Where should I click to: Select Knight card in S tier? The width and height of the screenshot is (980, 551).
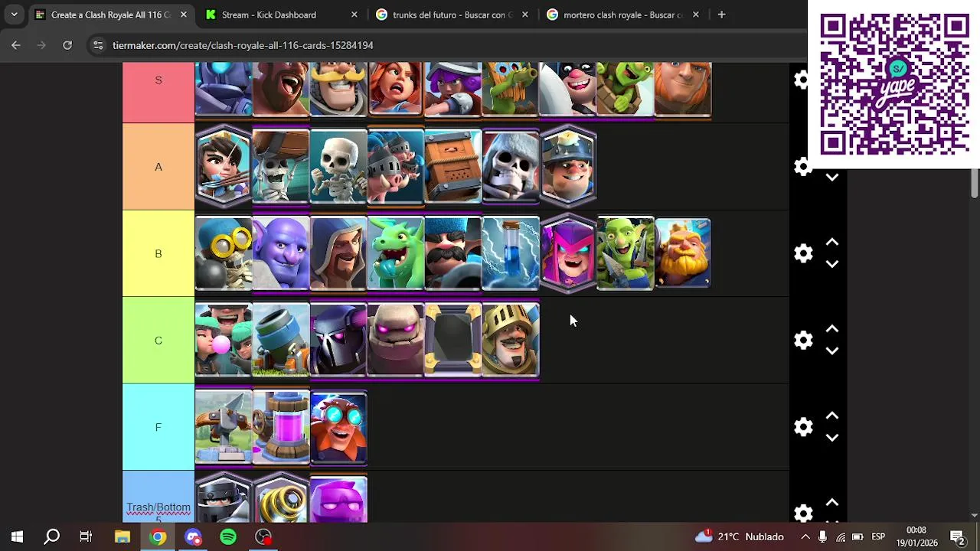pos(338,90)
